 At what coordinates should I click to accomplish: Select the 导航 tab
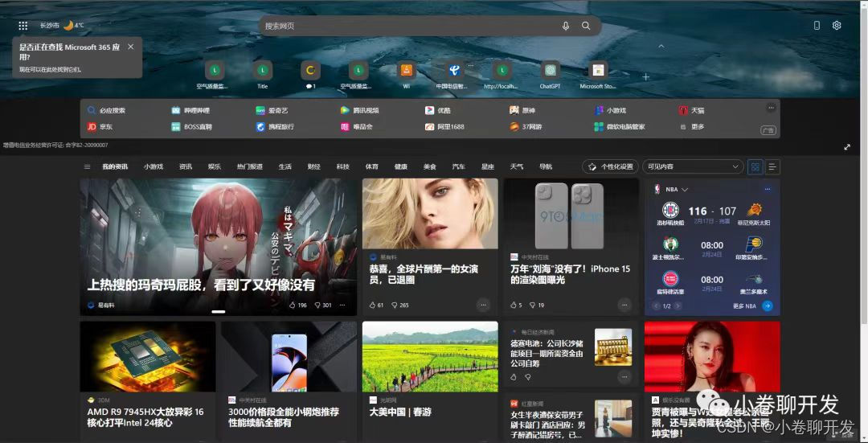pyautogui.click(x=545, y=166)
